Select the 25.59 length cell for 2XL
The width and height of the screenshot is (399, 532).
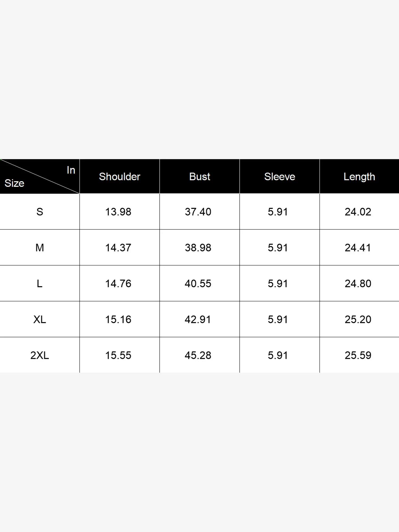358,355
